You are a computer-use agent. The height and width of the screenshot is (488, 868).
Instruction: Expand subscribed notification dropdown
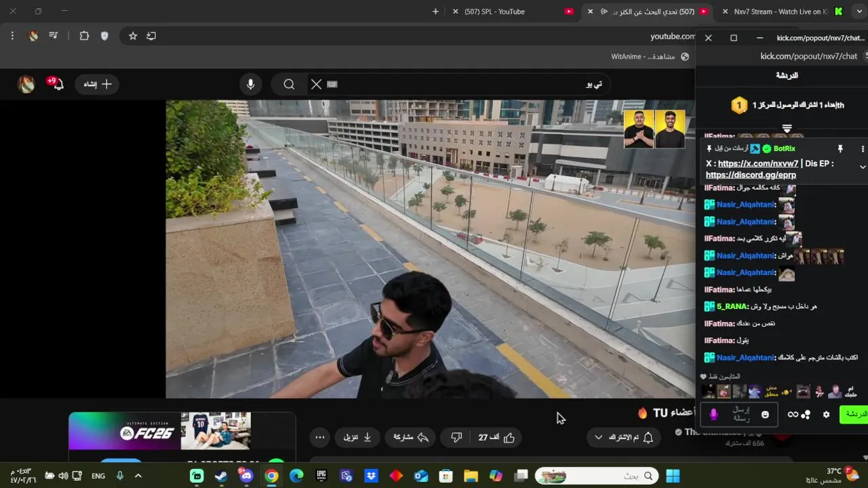coord(624,437)
